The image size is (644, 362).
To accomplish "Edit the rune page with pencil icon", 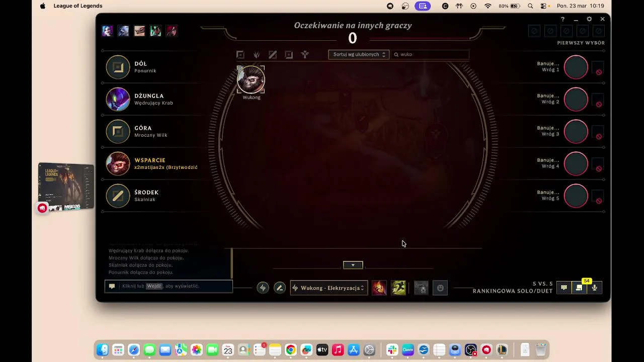I will click(280, 288).
